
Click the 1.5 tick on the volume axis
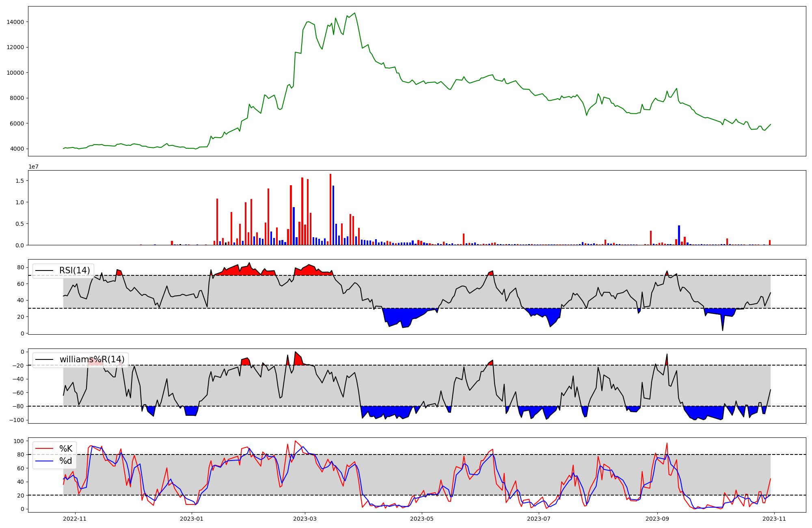(20, 181)
